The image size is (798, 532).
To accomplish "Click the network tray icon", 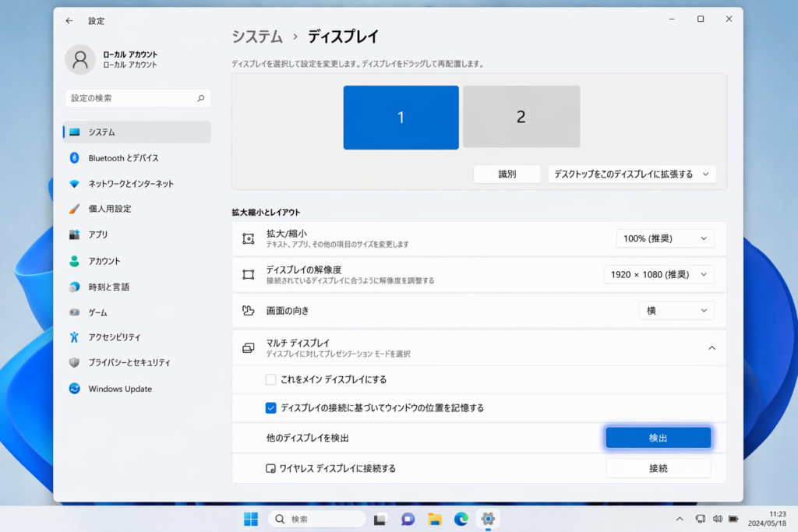I will point(701,519).
